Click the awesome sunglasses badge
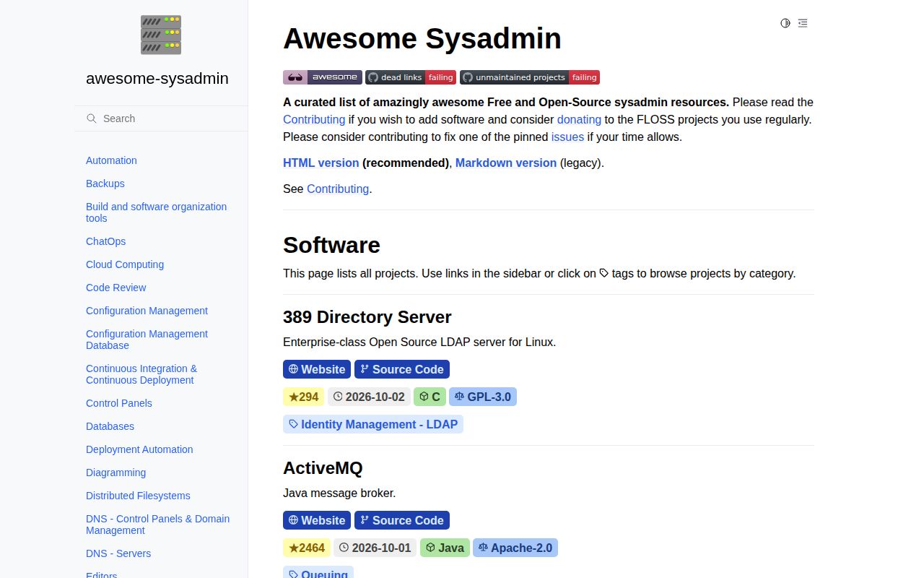This screenshot has height=578, width=924. tap(323, 77)
